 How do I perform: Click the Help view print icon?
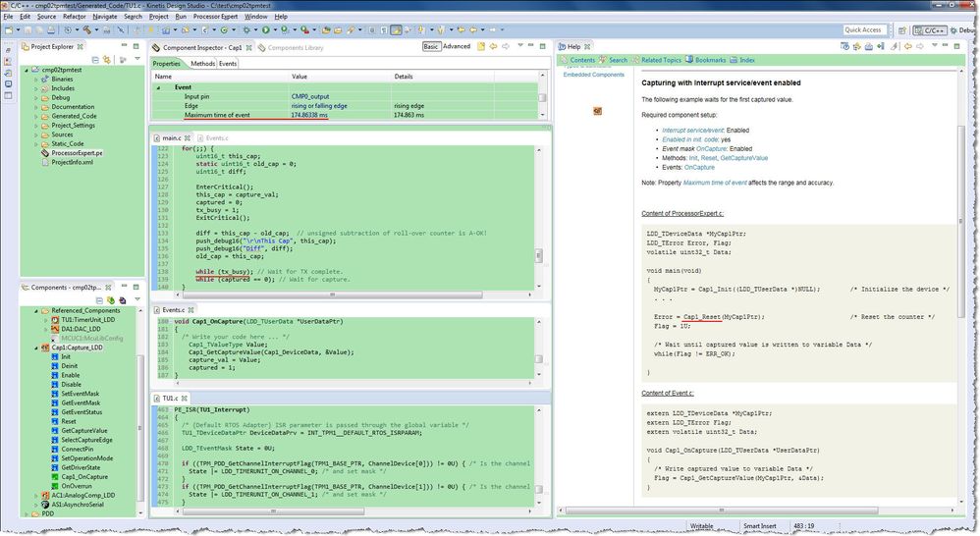[x=869, y=47]
